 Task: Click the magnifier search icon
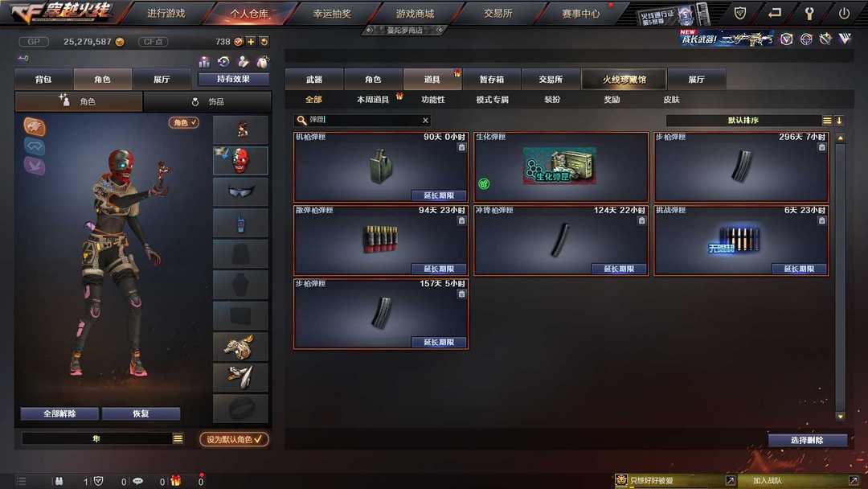click(301, 120)
